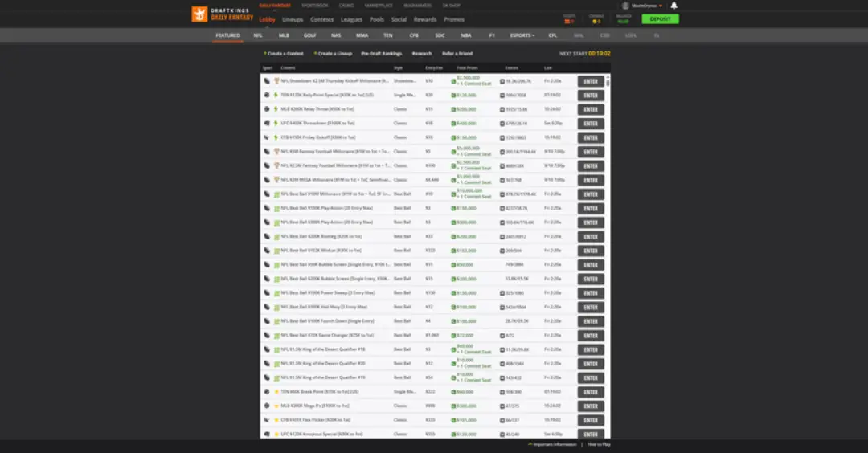This screenshot has height=453, width=868.
Task: Sort by the Style column header
Action: [x=398, y=68]
